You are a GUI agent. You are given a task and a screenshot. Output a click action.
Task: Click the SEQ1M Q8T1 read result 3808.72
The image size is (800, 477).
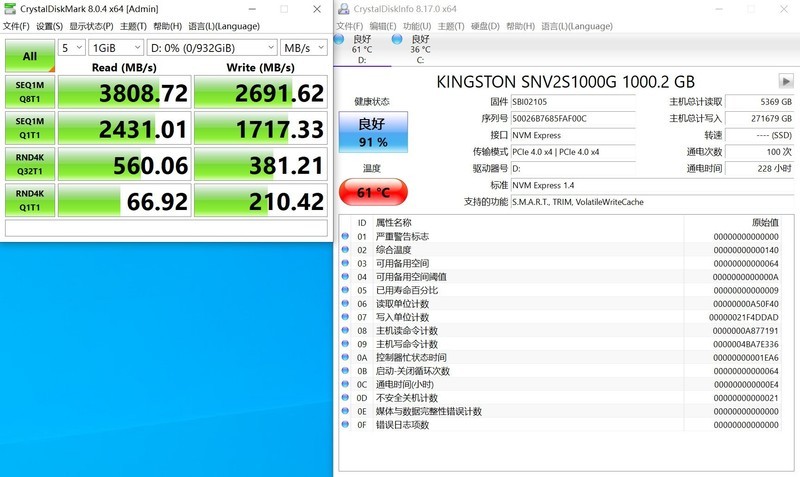coord(124,92)
